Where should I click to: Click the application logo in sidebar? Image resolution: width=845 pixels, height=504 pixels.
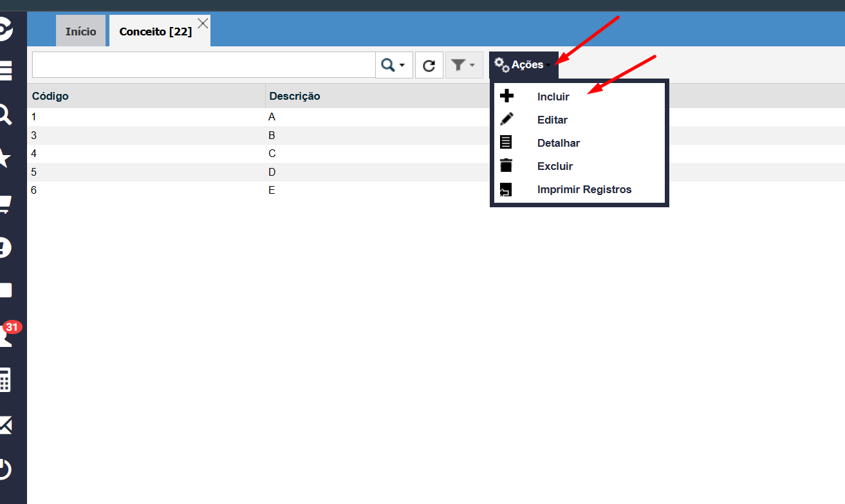6,29
